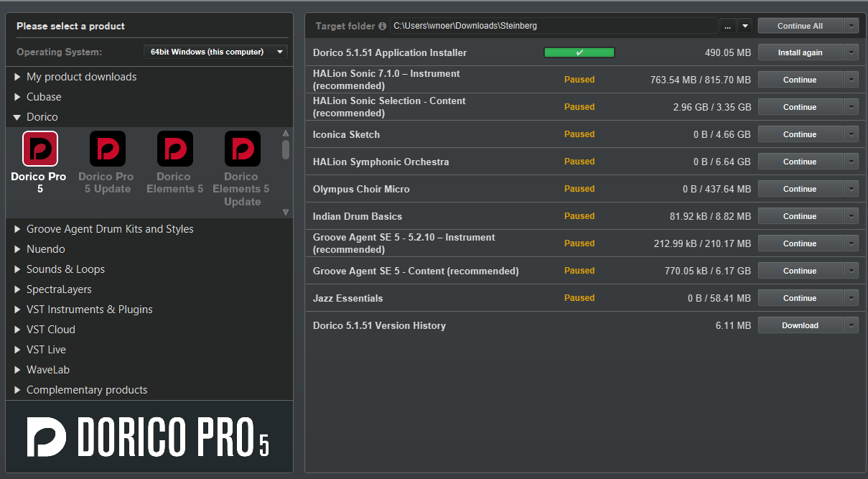Click the Paused status for Jazz Essentials
Image resolution: width=868 pixels, height=479 pixels.
tap(579, 298)
